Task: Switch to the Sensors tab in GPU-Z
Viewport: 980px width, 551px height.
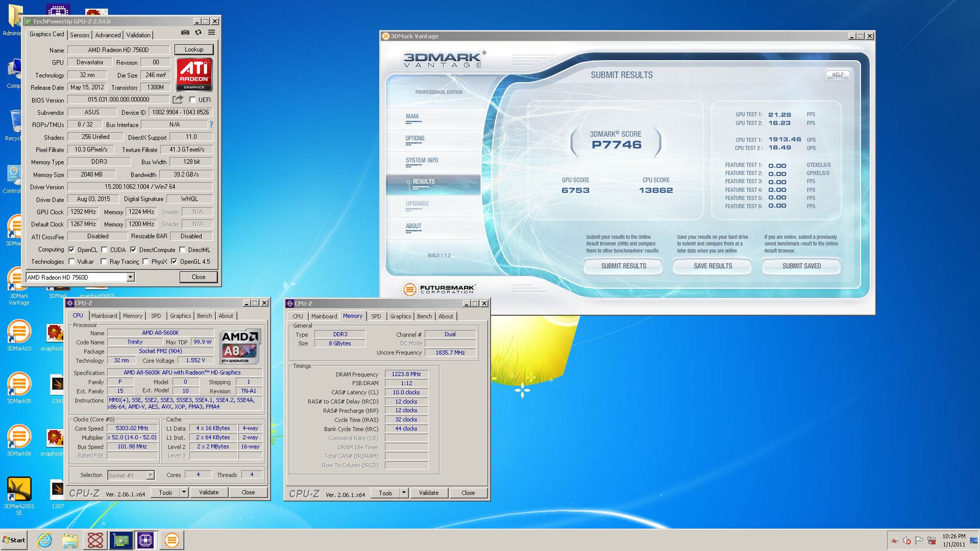Action: click(x=80, y=35)
